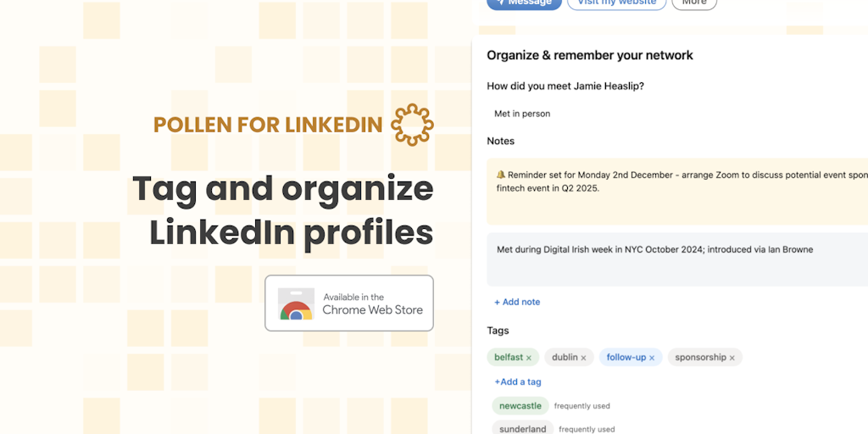Viewport: 868px width, 434px height.
Task: Click the Chrome Web Store badge
Action: 349,303
